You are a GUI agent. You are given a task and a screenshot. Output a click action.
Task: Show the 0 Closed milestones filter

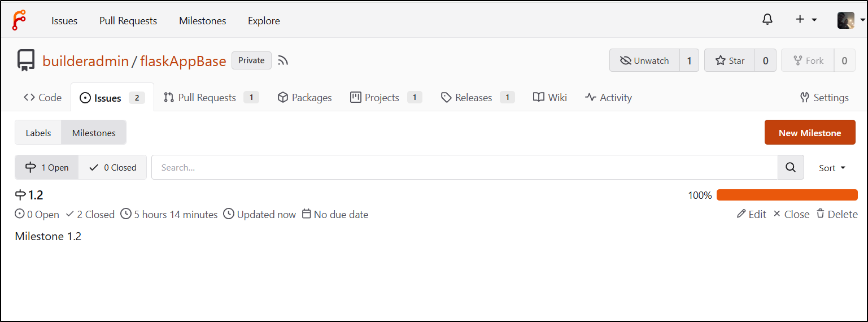[x=112, y=167]
